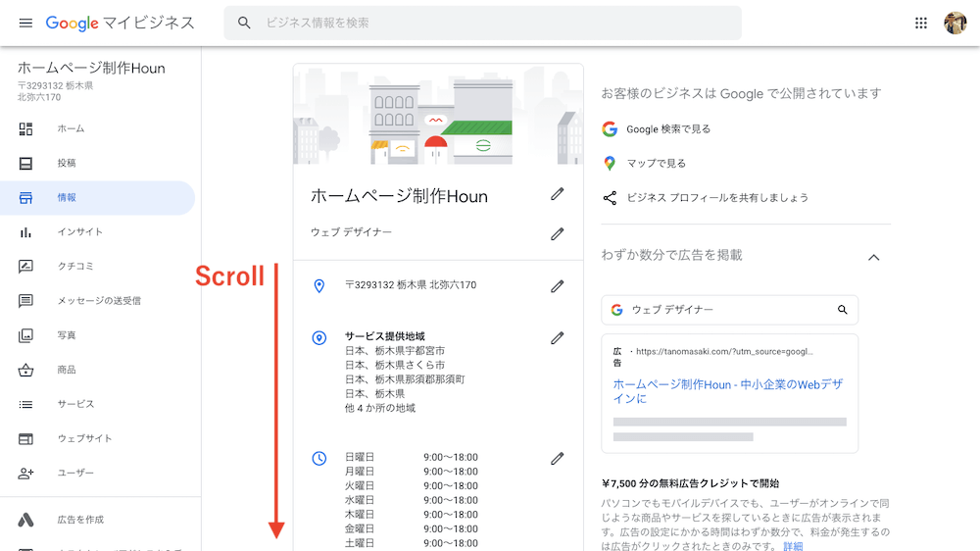Go to 写真 menu item
This screenshot has height=551, width=980.
67,335
